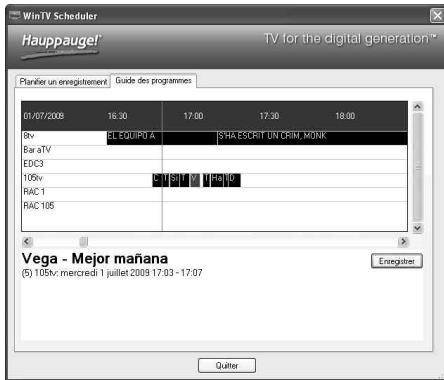This screenshot has height=380, width=444.
Task: Click the 17:30 time header
Action: point(269,116)
